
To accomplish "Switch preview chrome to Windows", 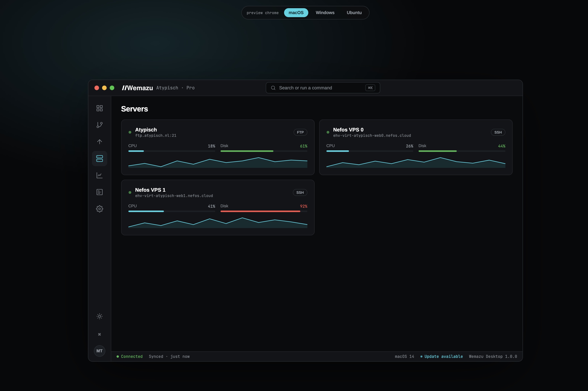I will 325,13.
